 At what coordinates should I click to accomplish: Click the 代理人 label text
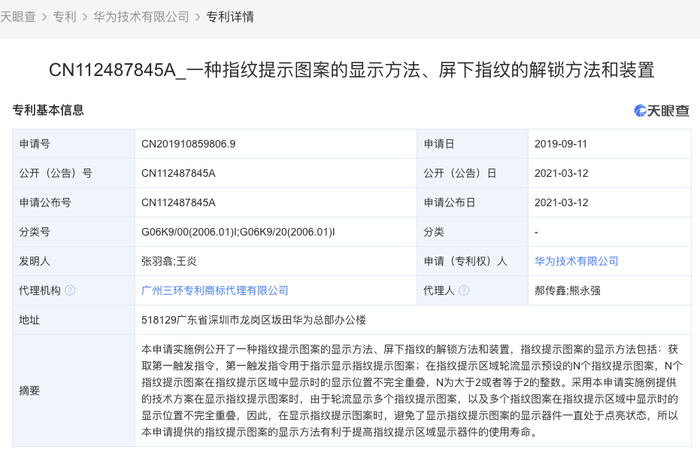point(439,291)
